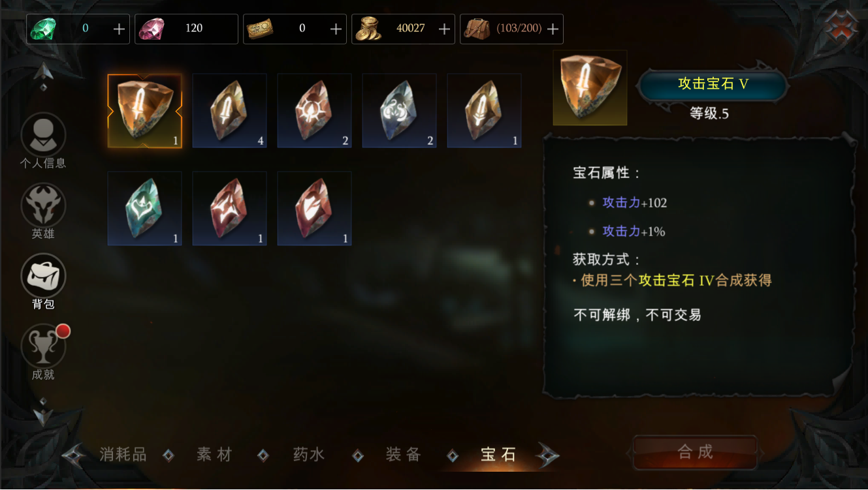The image size is (868, 490).
Task: Switch to the 消耗品 tab
Action: pos(123,455)
